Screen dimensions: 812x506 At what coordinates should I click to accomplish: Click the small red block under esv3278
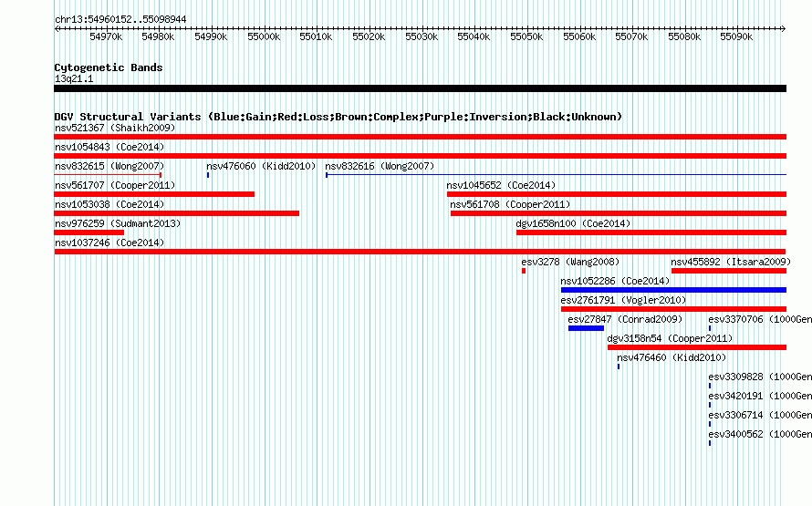524,271
